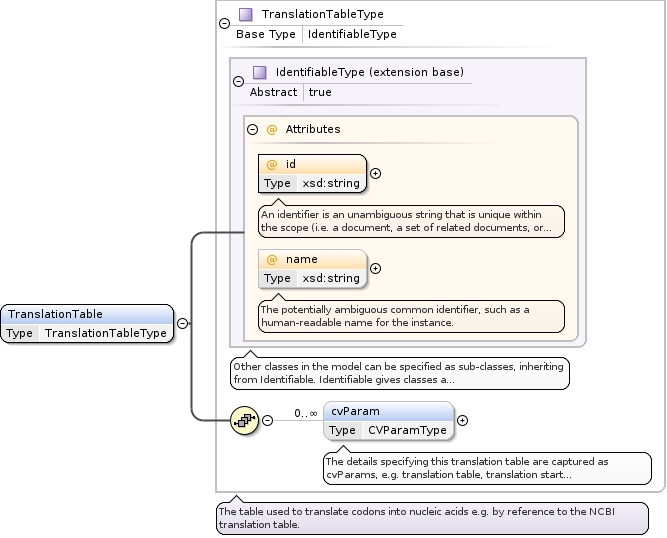Expand the cvParam element

[462, 420]
